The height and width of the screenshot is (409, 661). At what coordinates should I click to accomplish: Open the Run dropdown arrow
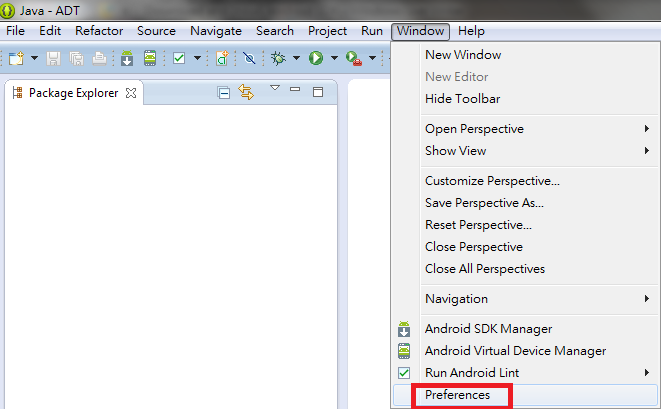[334, 58]
